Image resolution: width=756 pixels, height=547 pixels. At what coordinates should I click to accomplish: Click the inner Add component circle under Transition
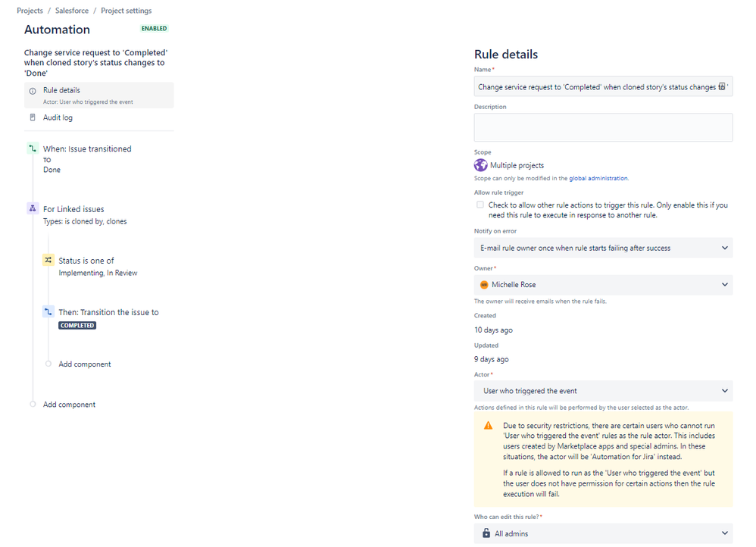coord(48,364)
